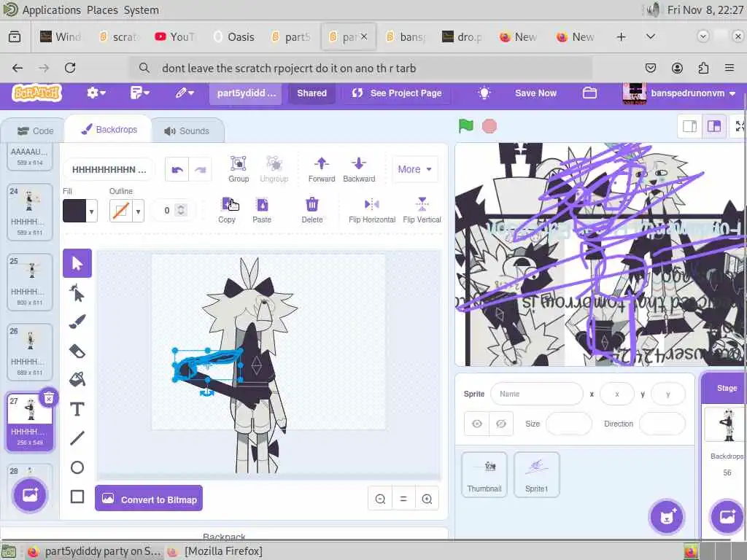Image resolution: width=747 pixels, height=560 pixels.
Task: Choose the Text tool
Action: [77, 409]
